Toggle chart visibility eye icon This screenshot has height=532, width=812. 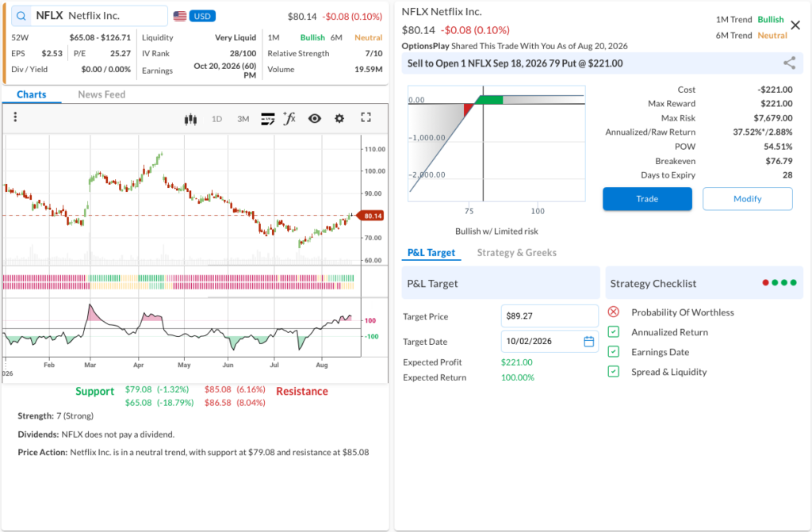coord(314,119)
